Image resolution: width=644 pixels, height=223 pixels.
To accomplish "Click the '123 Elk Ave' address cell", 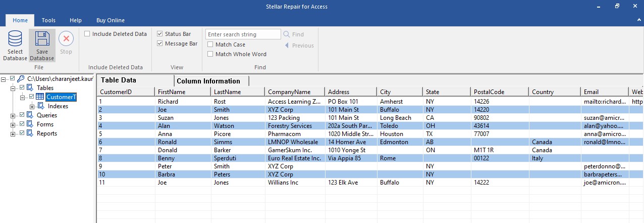I will [351, 183].
